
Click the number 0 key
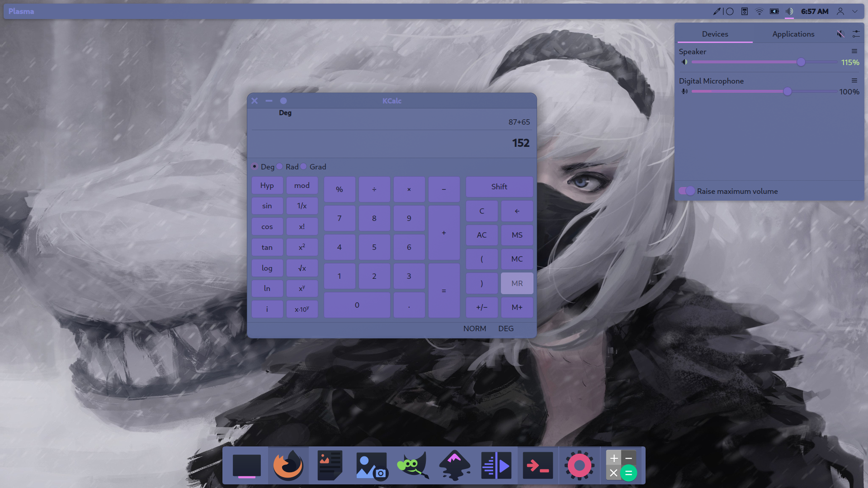[x=357, y=305]
